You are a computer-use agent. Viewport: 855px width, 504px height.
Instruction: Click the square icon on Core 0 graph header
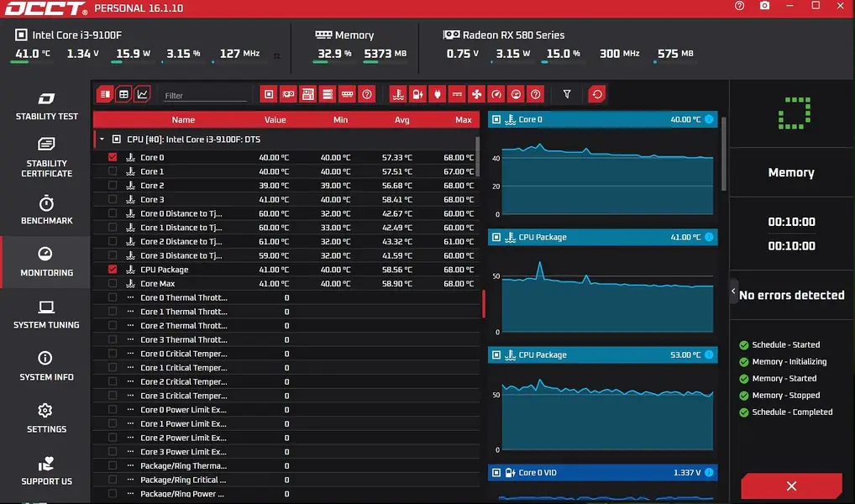coord(496,119)
